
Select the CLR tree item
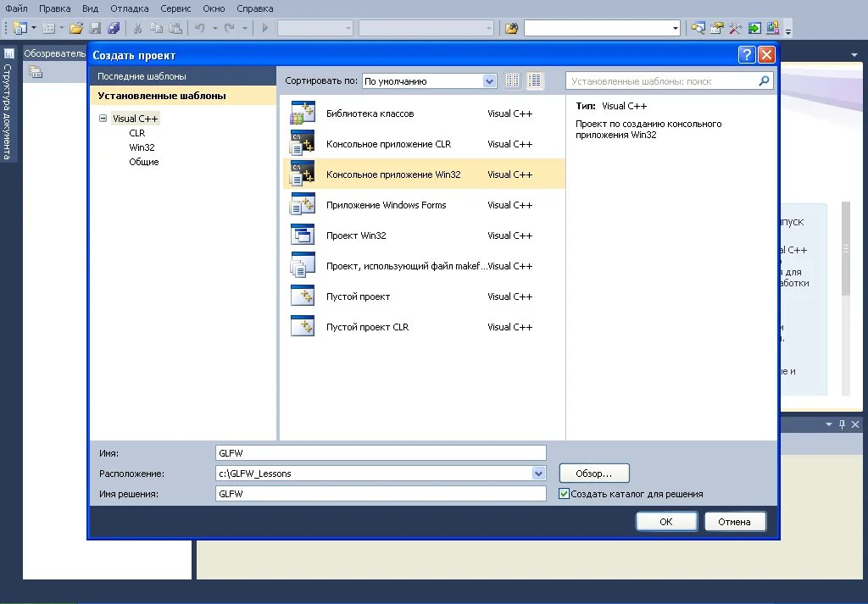point(136,133)
